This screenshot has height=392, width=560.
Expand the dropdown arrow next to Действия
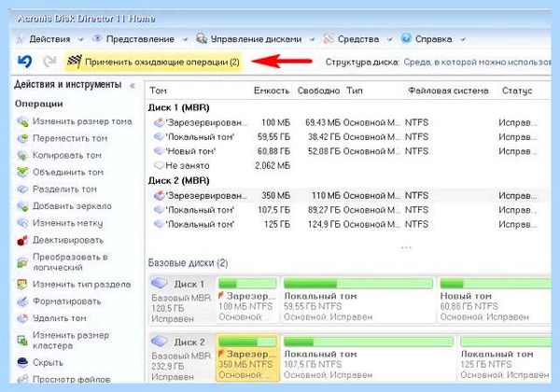[x=80, y=39]
